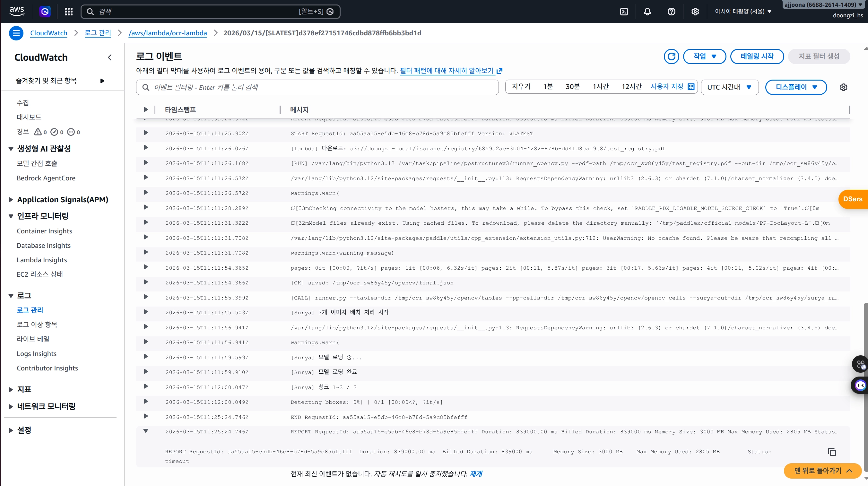
Task: Focus the 이벤트 필터링 search field
Action: (x=317, y=87)
